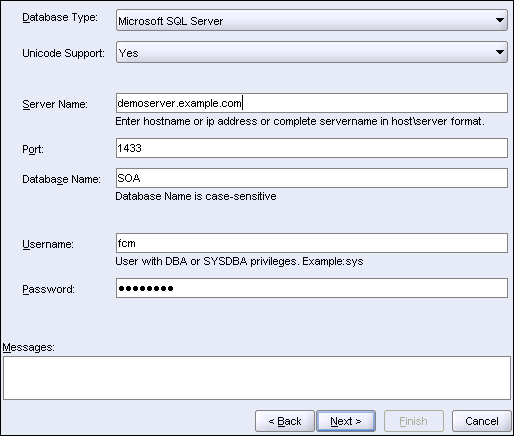Open the Unicode Support dropdown
This screenshot has height=436, width=514.
[312, 52]
